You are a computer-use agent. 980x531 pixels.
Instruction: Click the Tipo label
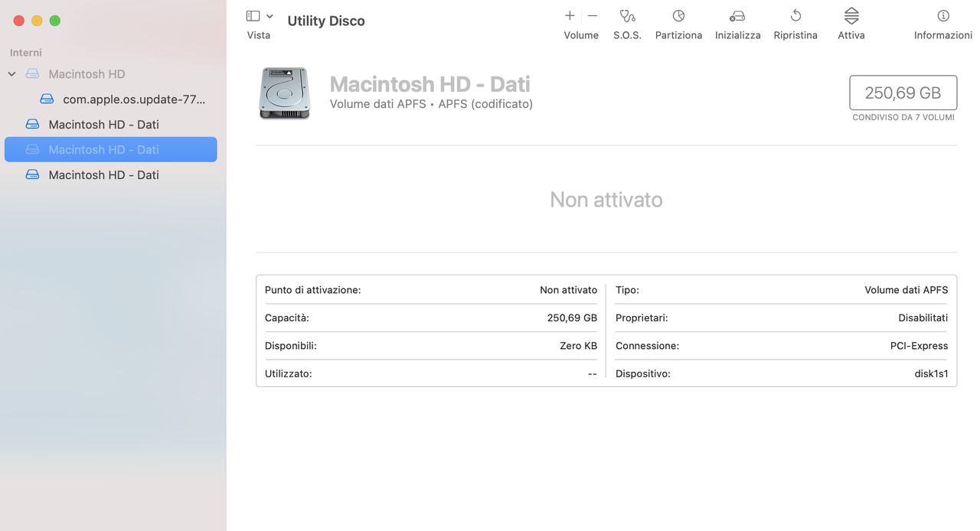click(627, 290)
